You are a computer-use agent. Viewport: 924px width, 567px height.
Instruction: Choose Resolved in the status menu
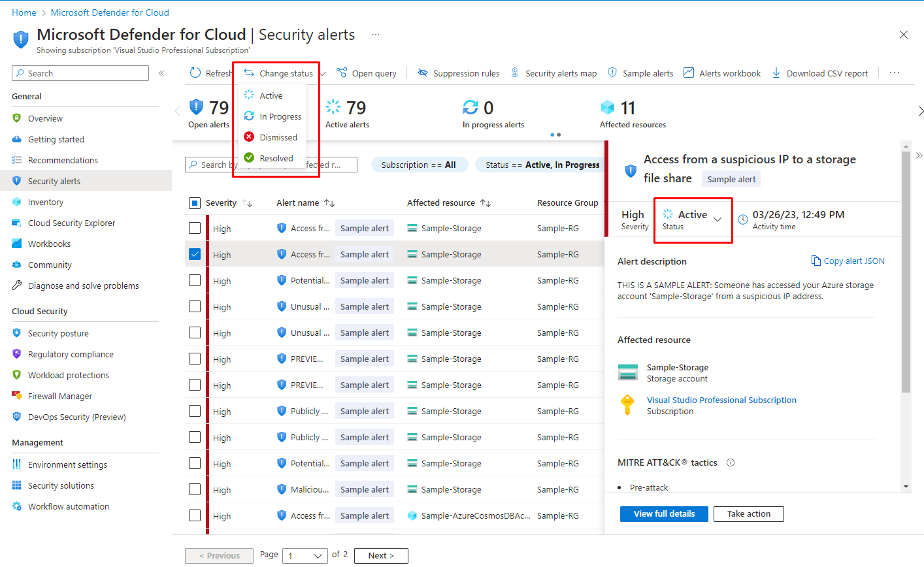coord(276,158)
